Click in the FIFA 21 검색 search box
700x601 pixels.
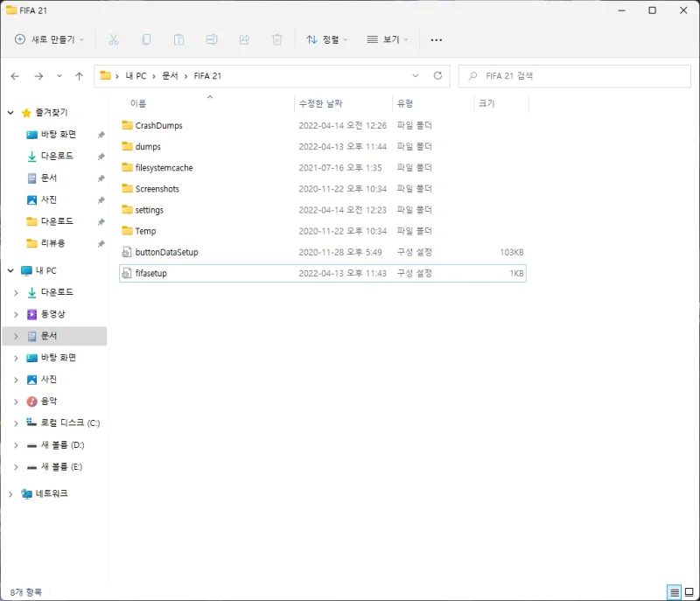pyautogui.click(x=575, y=76)
